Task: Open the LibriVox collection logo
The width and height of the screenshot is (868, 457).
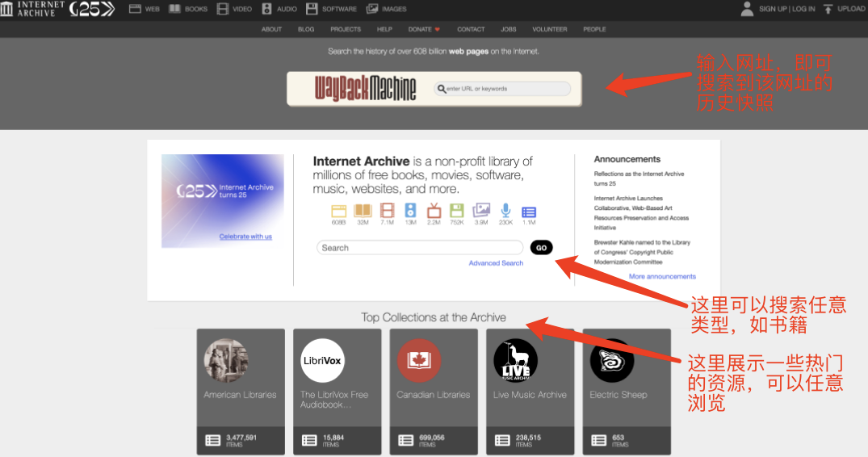Action: 322,360
